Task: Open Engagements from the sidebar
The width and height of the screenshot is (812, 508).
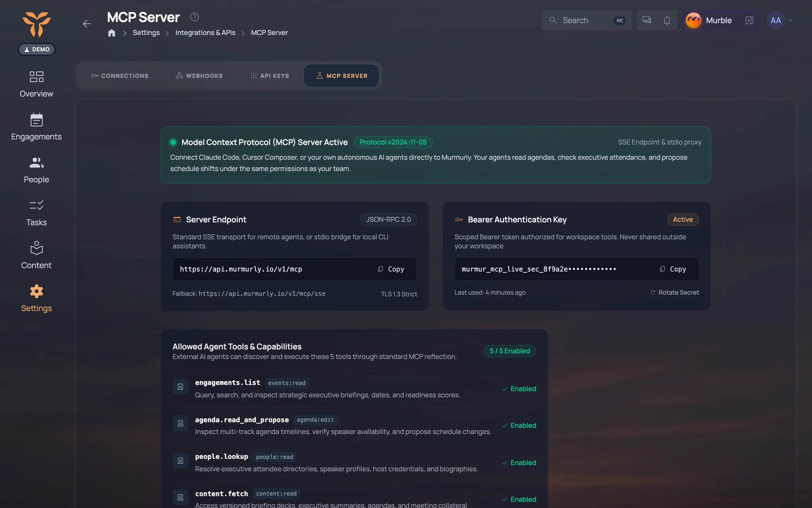Action: (36, 127)
